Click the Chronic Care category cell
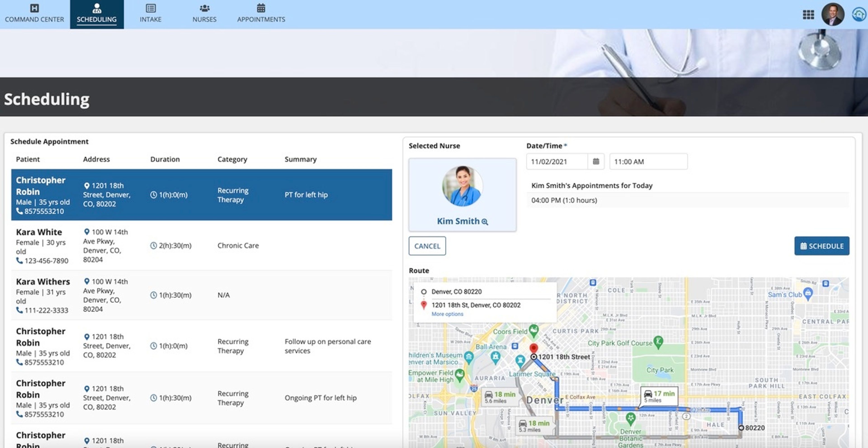 click(238, 245)
